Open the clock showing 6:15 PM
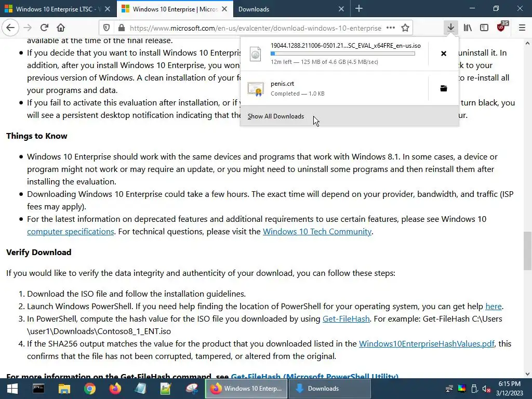Image resolution: width=532 pixels, height=399 pixels. pyautogui.click(x=509, y=389)
